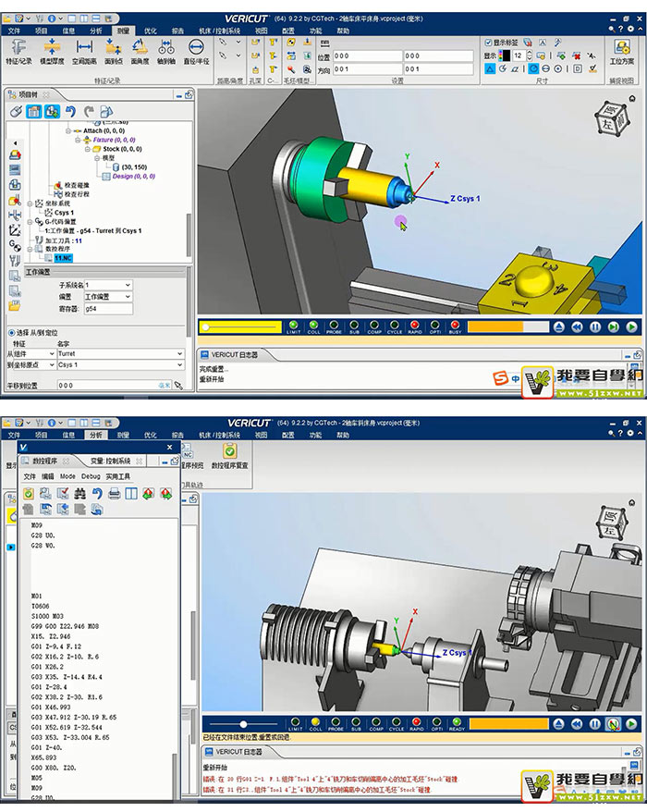The height and width of the screenshot is (812, 647).
Task: Select 选择 从/到 定位 radio button
Action: point(11,332)
